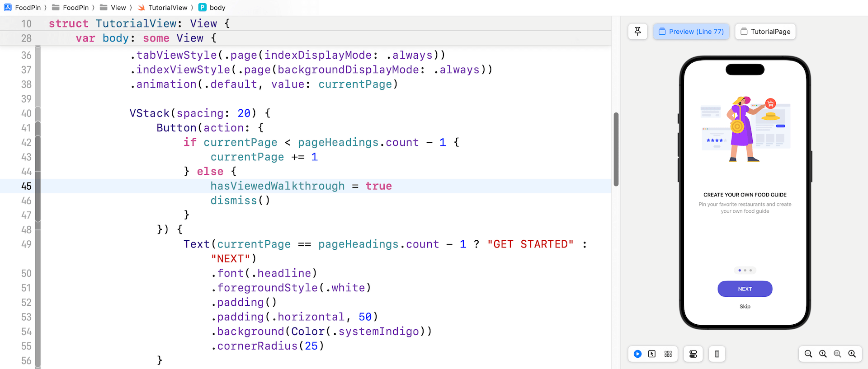The width and height of the screenshot is (868, 369).
Task: Zoom out the preview canvas
Action: [x=808, y=354]
